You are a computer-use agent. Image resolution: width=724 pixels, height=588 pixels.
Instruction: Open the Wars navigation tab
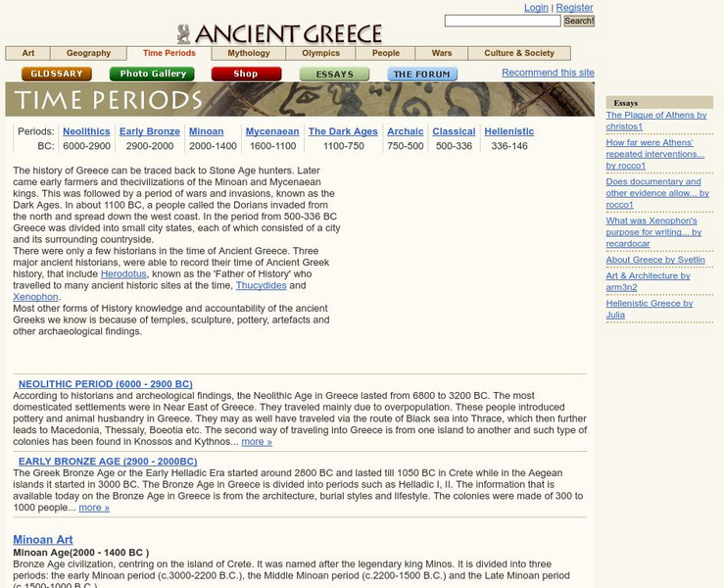point(442,53)
